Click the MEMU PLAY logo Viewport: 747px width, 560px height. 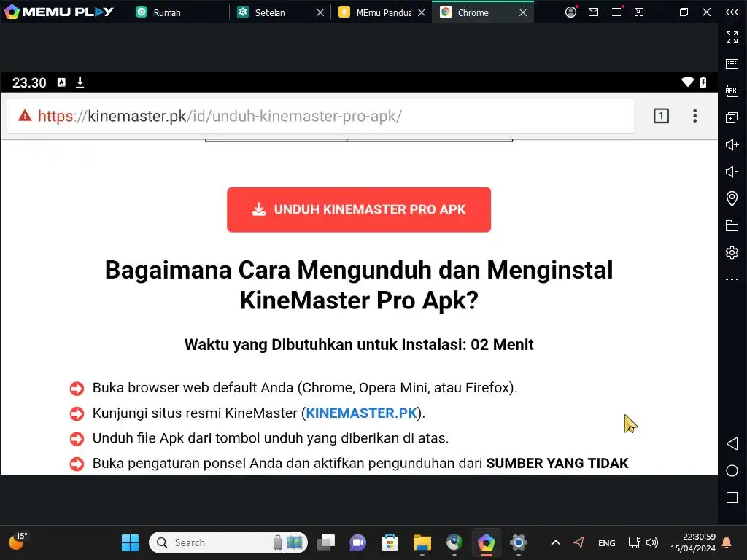click(x=59, y=12)
